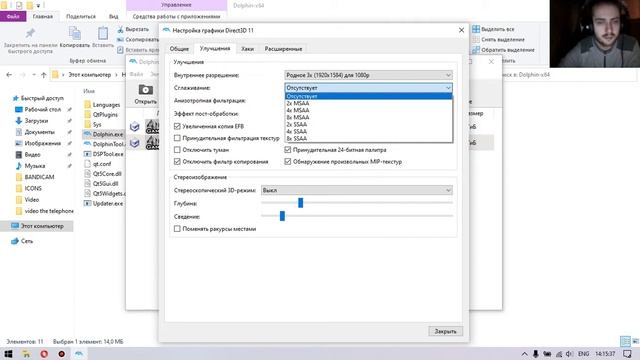The width and height of the screenshot is (640, 360).
Task: Select the highlighted Отсутствует option
Action: coord(369,96)
